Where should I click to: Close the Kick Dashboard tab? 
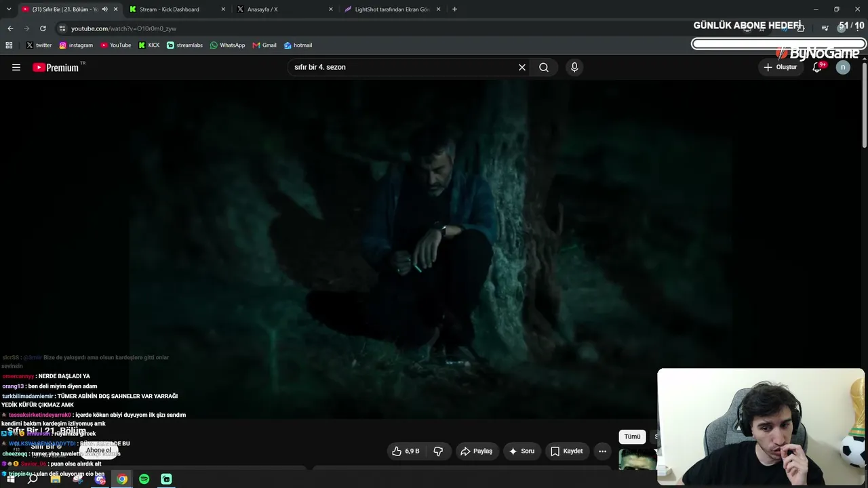223,9
